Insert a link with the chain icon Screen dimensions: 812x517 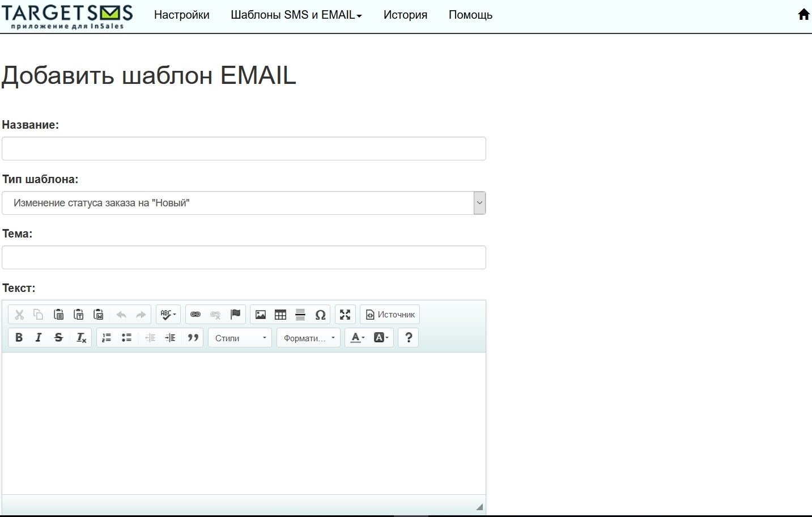(x=195, y=315)
